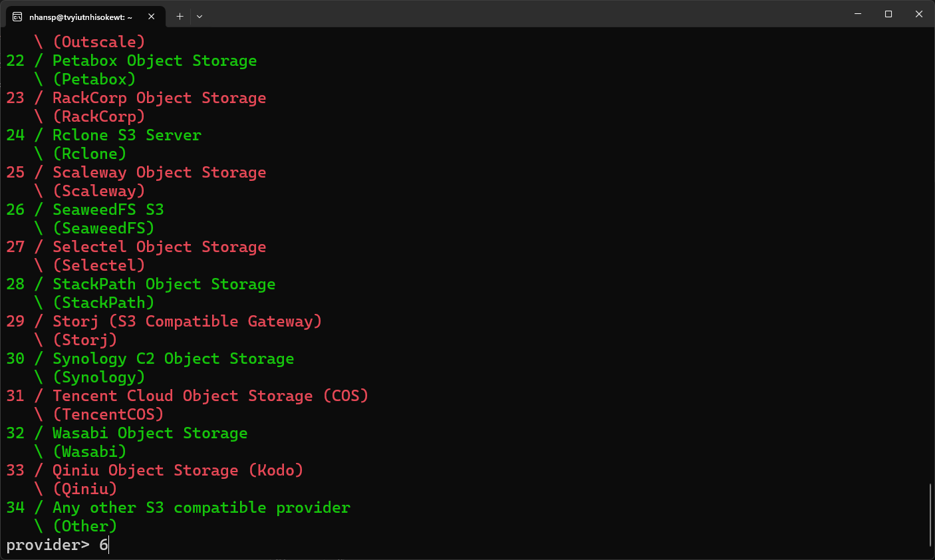The image size is (935, 560).
Task: Minimize the terminal window
Action: pyautogui.click(x=858, y=14)
